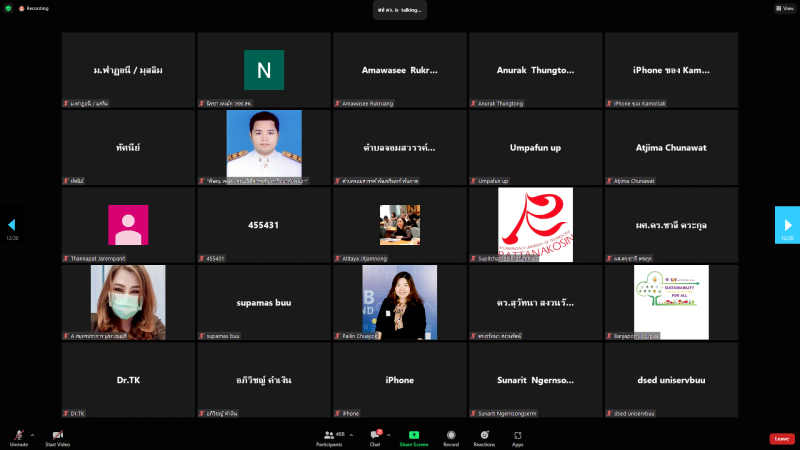Select the Dr.TK participant tile
The height and width of the screenshot is (450, 800).
128,380
